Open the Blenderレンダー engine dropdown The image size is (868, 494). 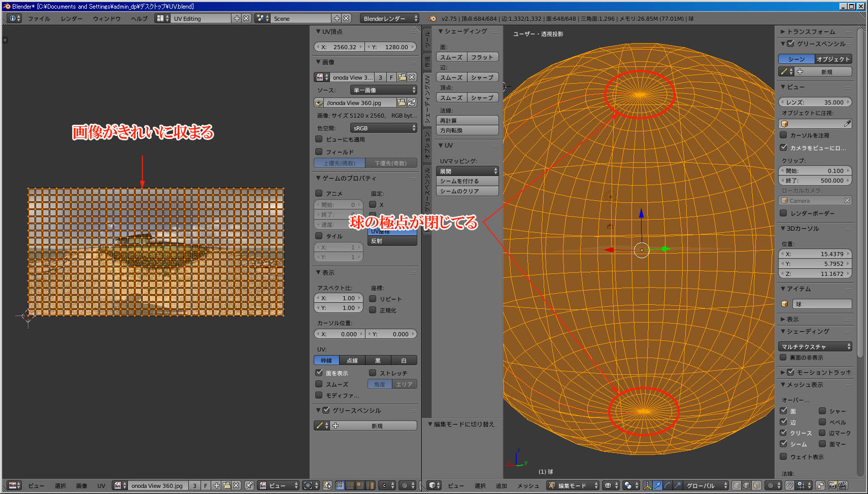390,18
